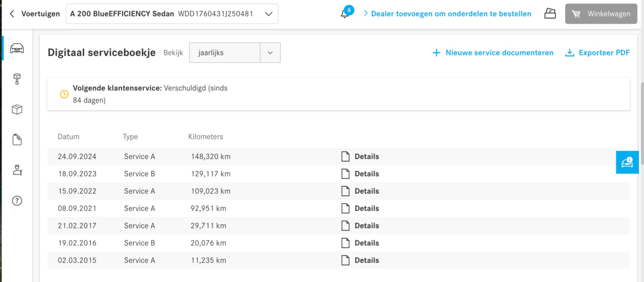Export the service booklet as PDF
The height and width of the screenshot is (282, 644).
598,53
